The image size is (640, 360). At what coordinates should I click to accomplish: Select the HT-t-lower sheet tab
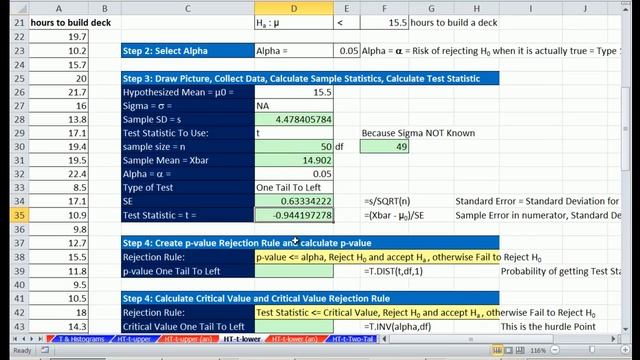(242, 339)
